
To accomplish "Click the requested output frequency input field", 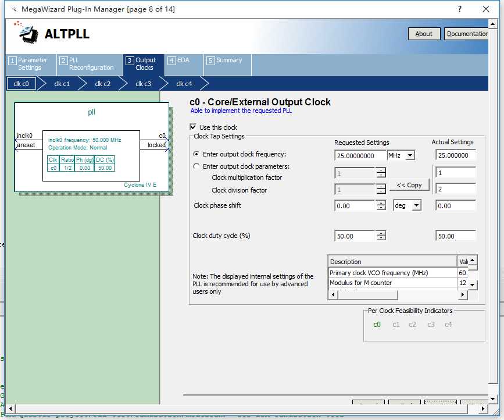I will coord(360,156).
